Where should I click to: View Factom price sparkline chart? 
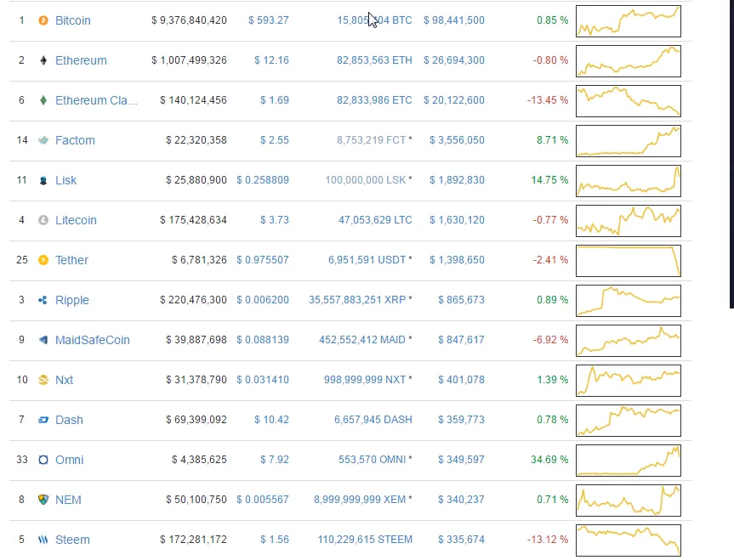(629, 141)
